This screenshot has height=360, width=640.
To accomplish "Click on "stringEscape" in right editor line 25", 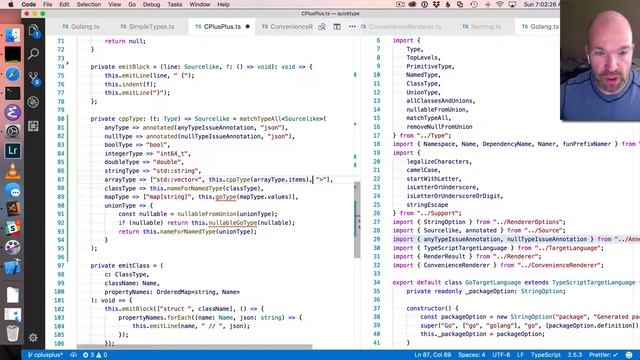I will point(427,205).
